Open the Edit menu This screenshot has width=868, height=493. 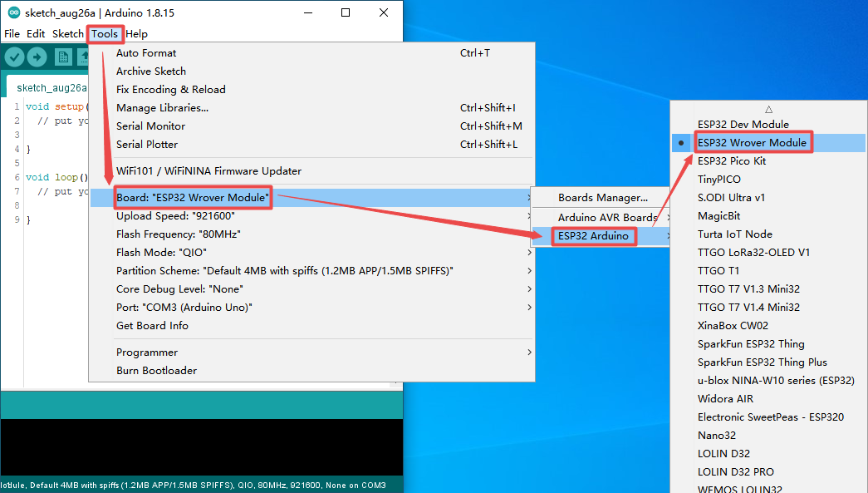point(36,34)
